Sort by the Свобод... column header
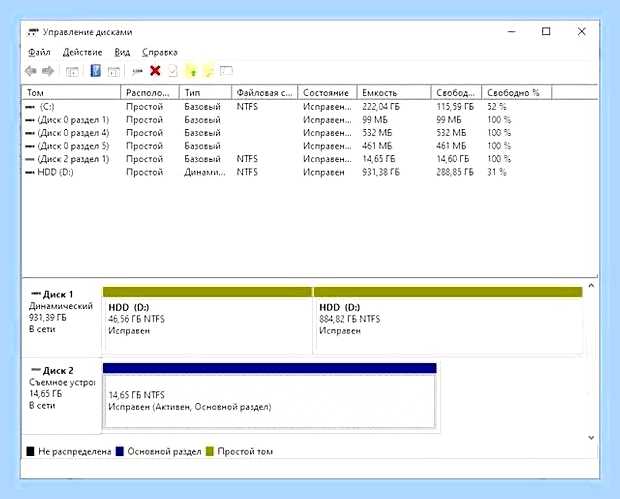Viewport: 620px width, 499px height. pyautogui.click(x=456, y=93)
